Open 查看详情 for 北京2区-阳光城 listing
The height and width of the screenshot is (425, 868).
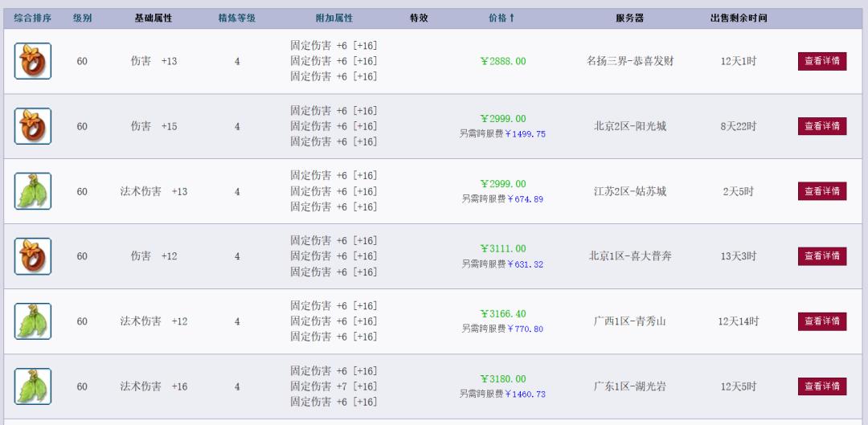click(822, 126)
